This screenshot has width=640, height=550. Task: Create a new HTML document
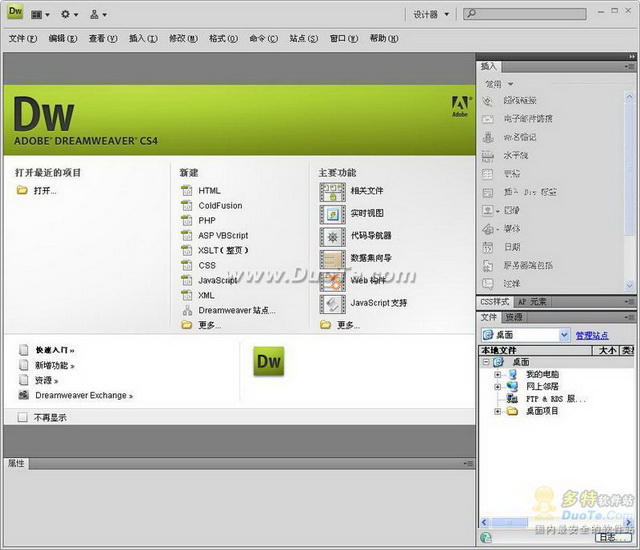click(209, 191)
